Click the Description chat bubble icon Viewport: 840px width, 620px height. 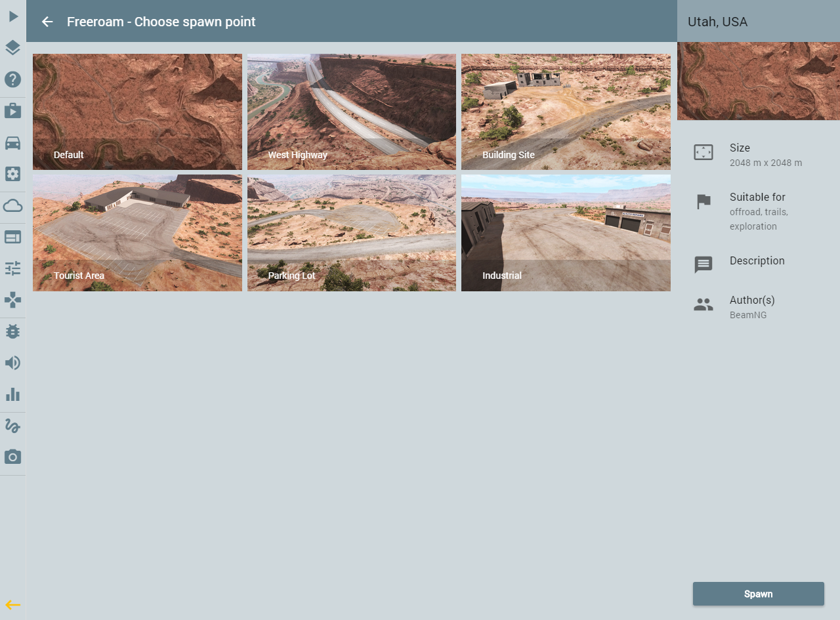703,265
